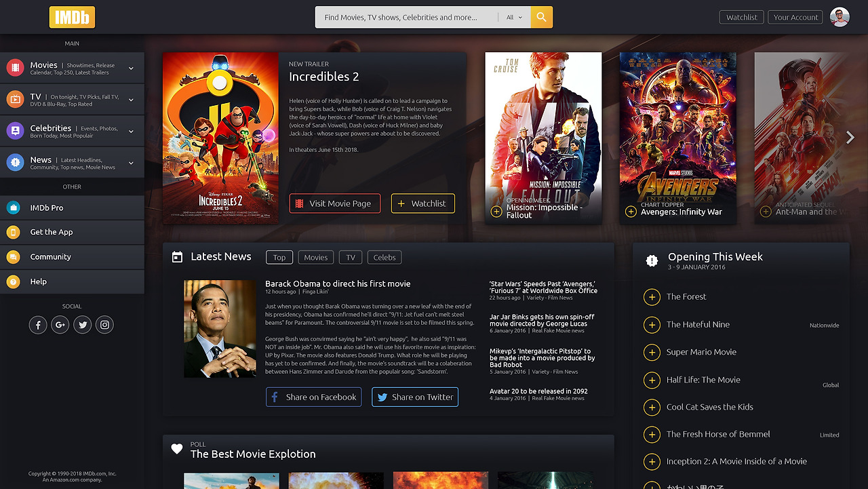
Task: Expand the News sidebar menu chevron
Action: 131,163
